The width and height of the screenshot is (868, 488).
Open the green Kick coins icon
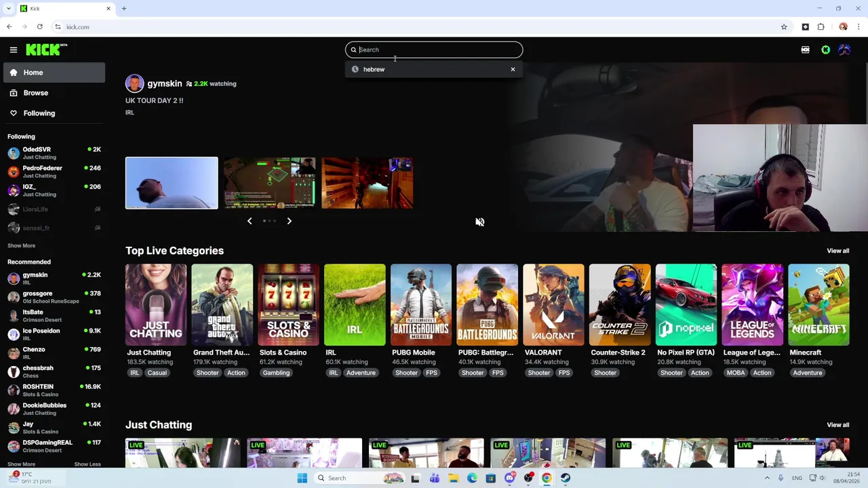825,49
